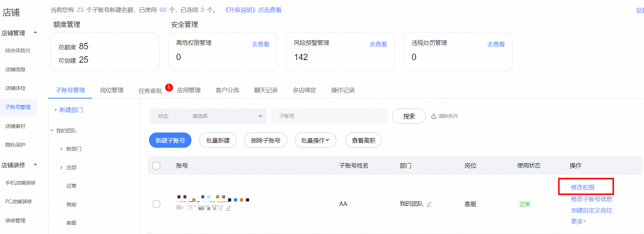This screenshot has height=234, width=644.
Task: Click the 创建自定义岗位 link
Action: click(x=591, y=210)
